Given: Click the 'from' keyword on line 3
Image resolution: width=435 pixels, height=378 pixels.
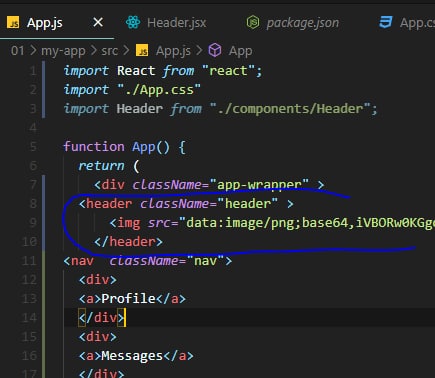Looking at the screenshot, I should tap(186, 109).
